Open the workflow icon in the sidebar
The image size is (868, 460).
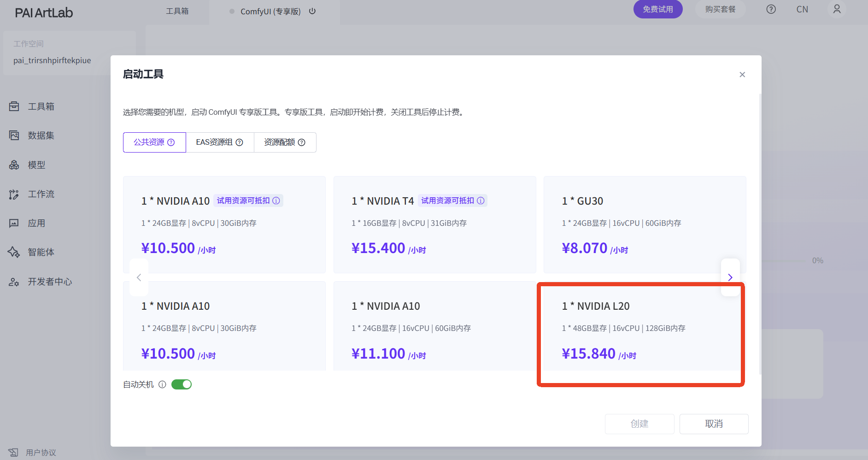(x=14, y=194)
